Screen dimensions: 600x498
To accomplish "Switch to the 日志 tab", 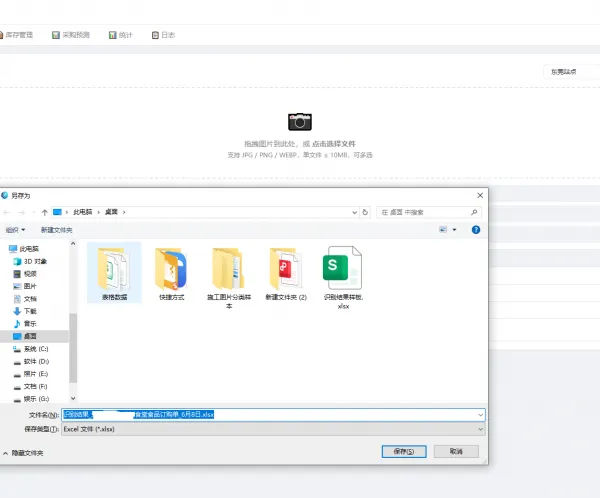I will pos(163,35).
